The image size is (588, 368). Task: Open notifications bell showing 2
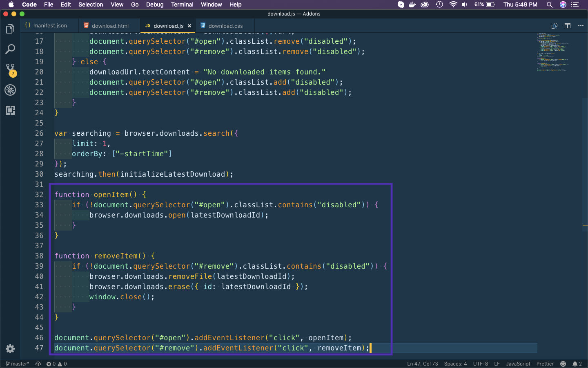coord(577,364)
